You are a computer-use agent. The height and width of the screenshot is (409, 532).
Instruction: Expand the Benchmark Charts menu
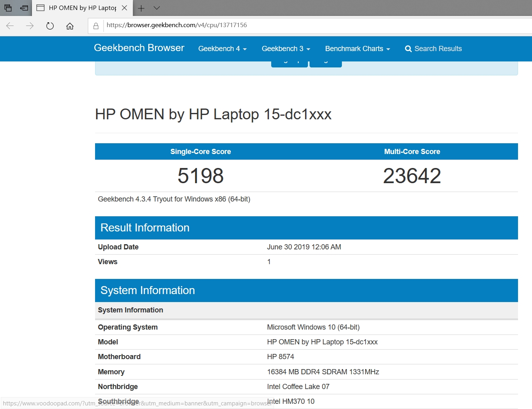pos(357,49)
